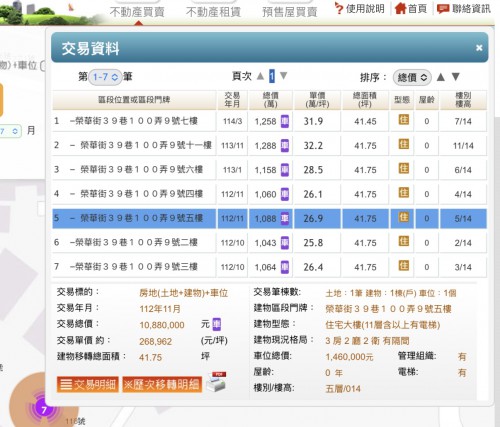Click the 車 icon beside 交易總價 元

click(x=216, y=324)
